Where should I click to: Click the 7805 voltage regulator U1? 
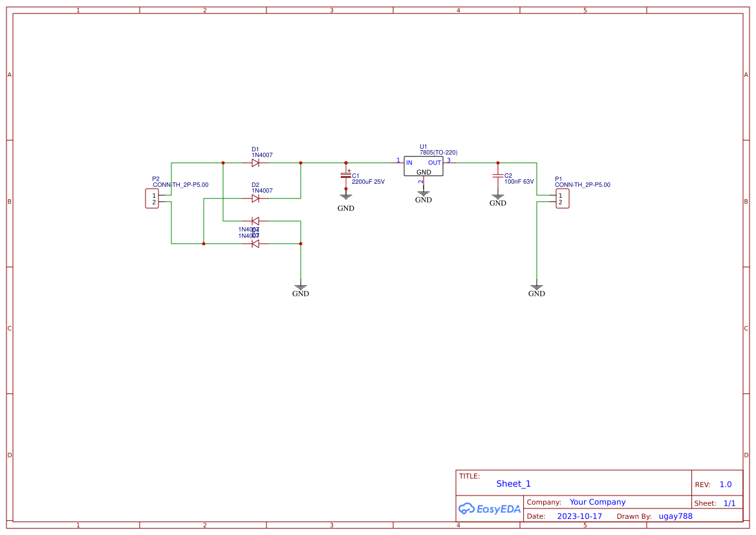(x=423, y=165)
